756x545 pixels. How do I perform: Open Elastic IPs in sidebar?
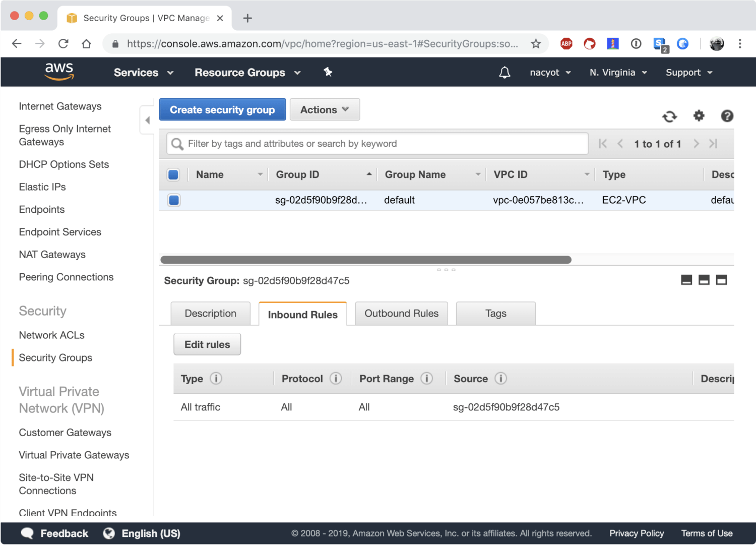click(x=42, y=187)
